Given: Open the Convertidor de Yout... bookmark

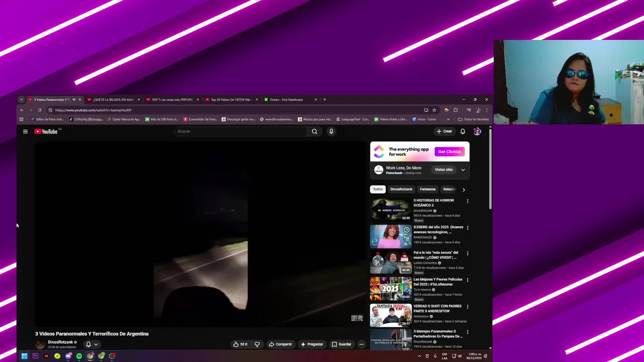Looking at the screenshot, I should (x=200, y=119).
